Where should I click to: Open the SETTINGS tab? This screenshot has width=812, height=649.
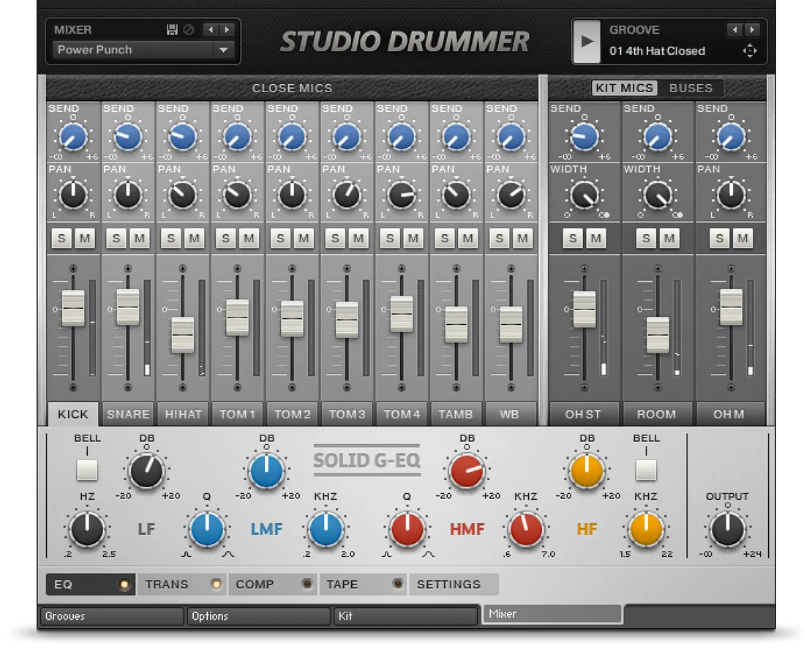tap(454, 585)
